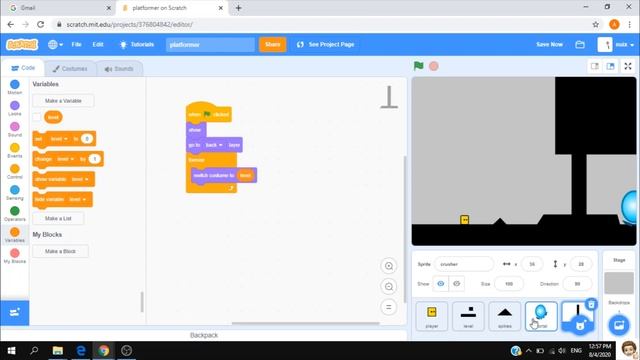Screen dimensions: 640x360
Task: Click the sprite y position field
Action: (581, 264)
